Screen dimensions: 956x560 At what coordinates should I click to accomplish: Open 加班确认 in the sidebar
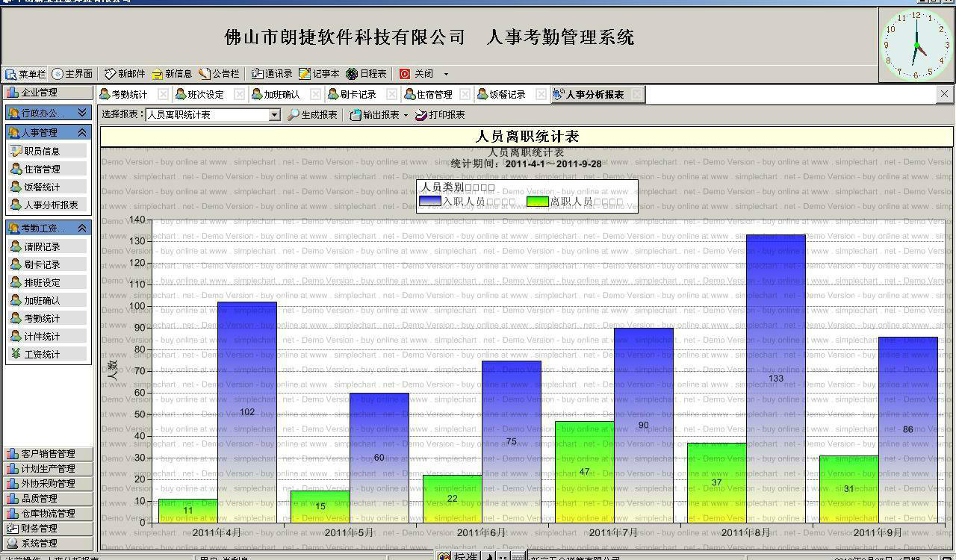(x=48, y=300)
